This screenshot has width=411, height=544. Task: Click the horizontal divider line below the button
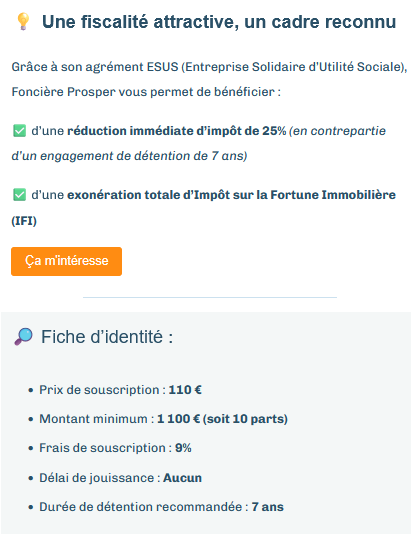pos(210,297)
